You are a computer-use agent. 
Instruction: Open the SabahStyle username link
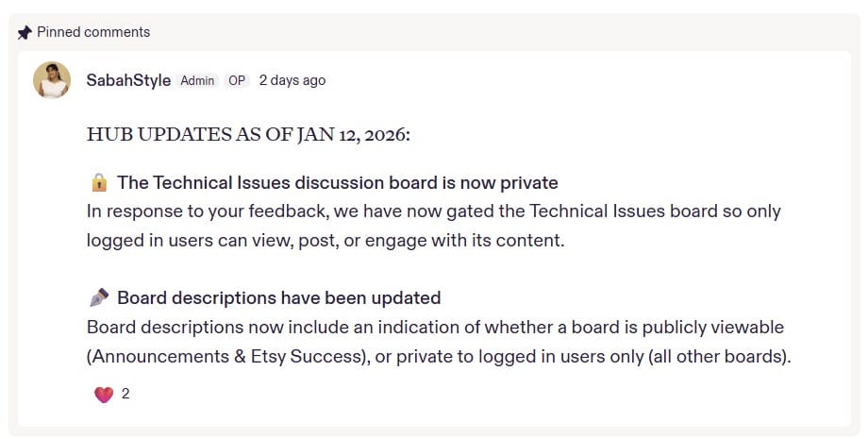(128, 80)
